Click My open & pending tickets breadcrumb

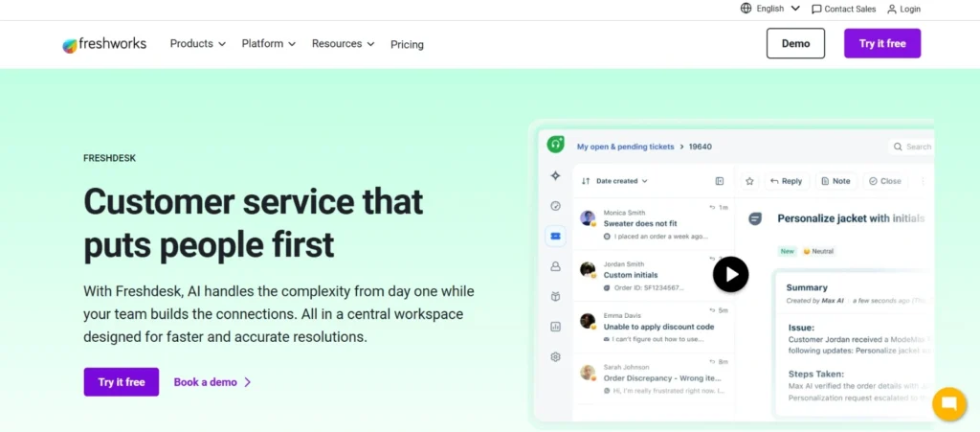(625, 147)
